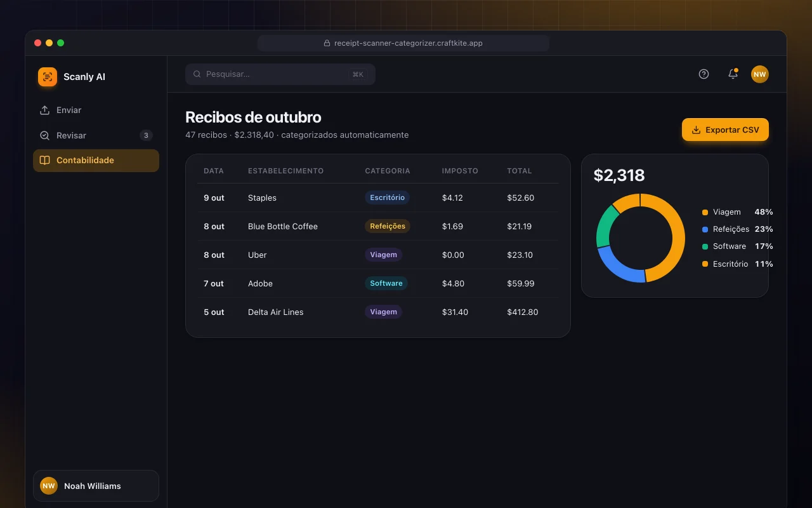Click the lock icon in address bar
Viewport: 812px width, 508px height.
[327, 43]
